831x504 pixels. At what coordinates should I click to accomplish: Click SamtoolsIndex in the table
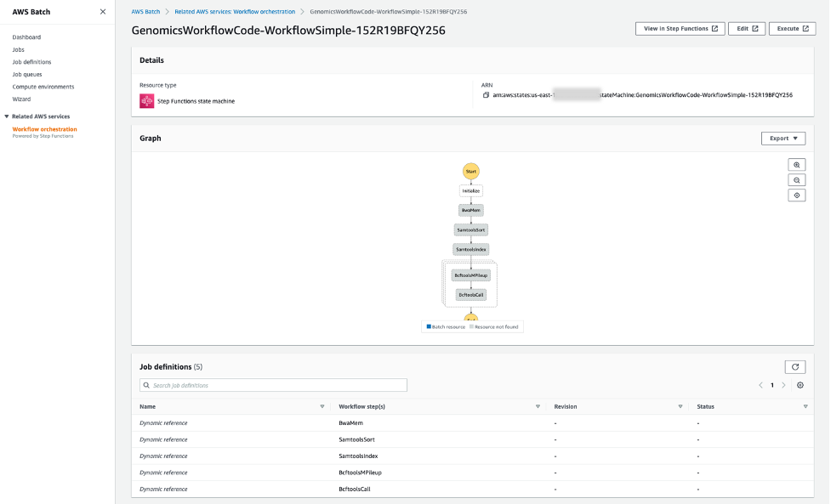[x=358, y=456]
